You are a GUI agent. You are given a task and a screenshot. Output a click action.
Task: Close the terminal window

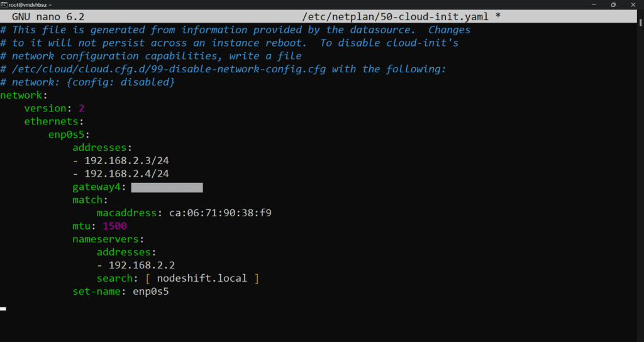coord(635,4)
